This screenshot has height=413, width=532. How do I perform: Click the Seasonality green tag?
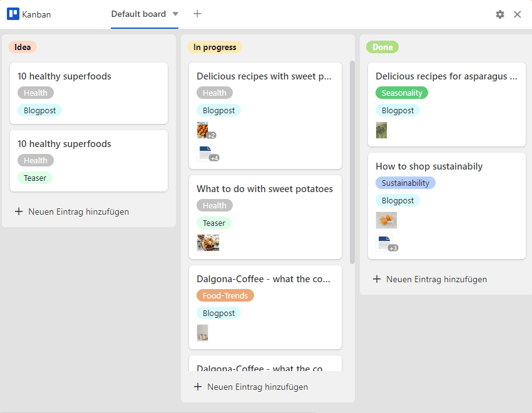pyautogui.click(x=402, y=93)
